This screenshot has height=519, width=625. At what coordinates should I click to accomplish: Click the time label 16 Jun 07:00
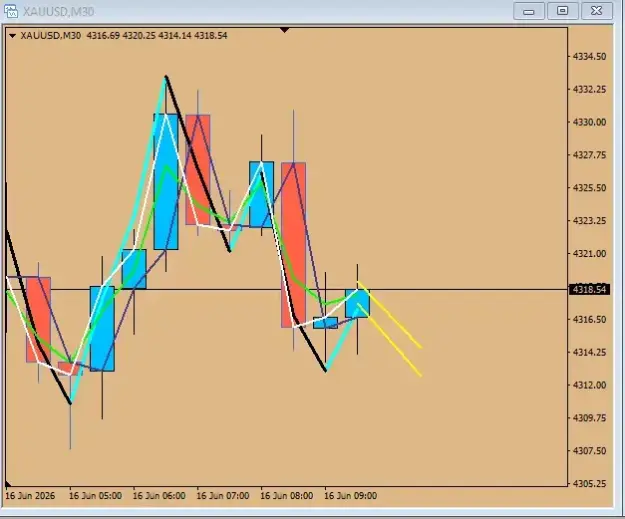pyautogui.click(x=222, y=496)
